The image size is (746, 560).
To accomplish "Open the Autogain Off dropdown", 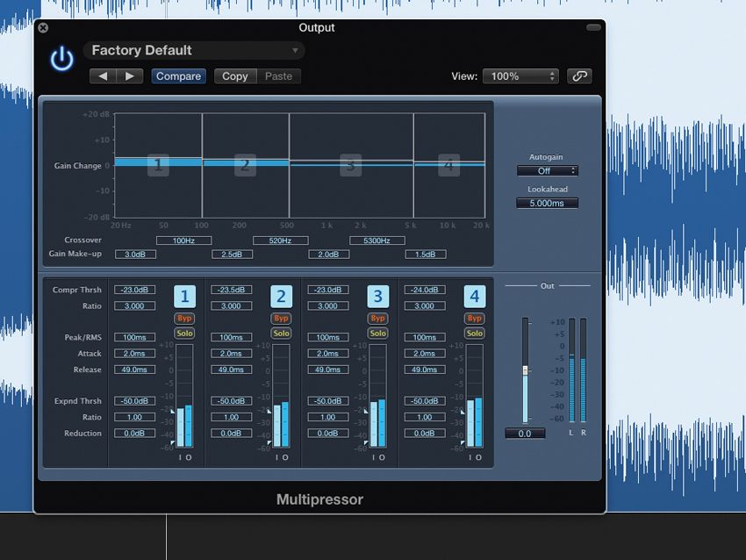I will [547, 171].
